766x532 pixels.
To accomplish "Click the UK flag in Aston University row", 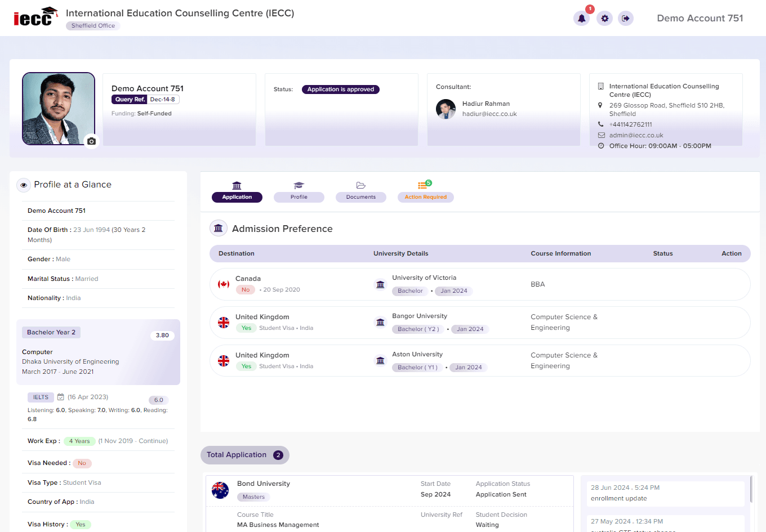I will (224, 361).
